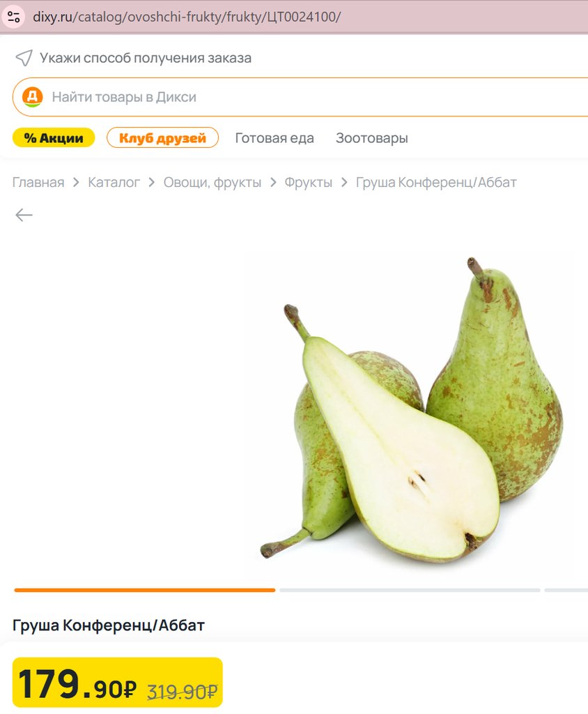This screenshot has height=714, width=588.
Task: Go to the Зоотовары category
Action: click(372, 138)
